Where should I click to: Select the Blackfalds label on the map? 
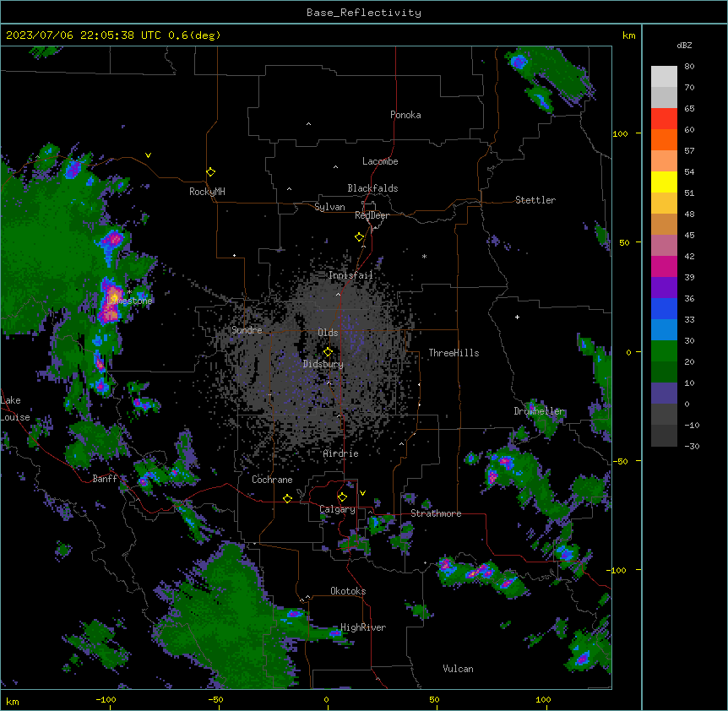(x=372, y=188)
